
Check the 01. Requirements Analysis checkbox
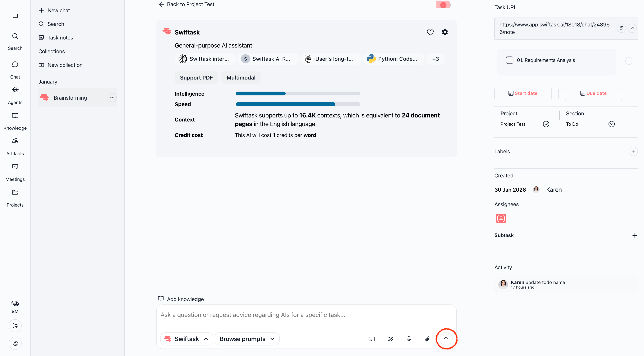(509, 60)
